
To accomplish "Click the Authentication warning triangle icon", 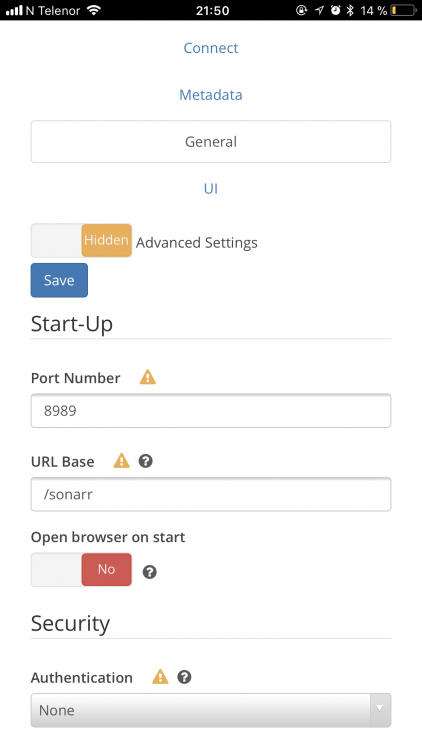I will [x=160, y=676].
